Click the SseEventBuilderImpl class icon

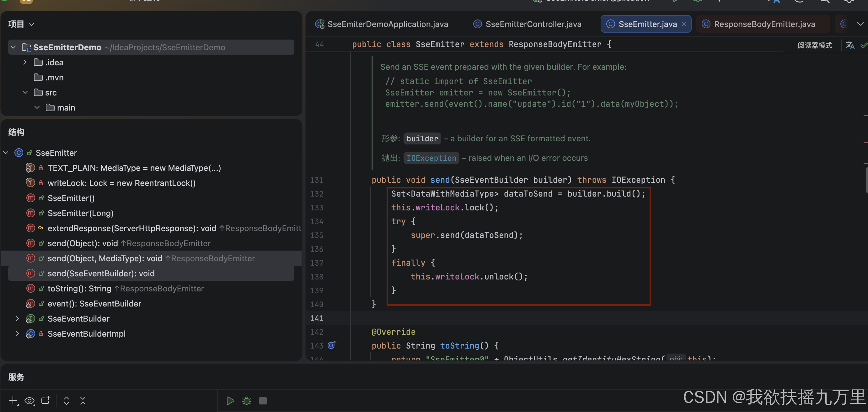pos(30,334)
